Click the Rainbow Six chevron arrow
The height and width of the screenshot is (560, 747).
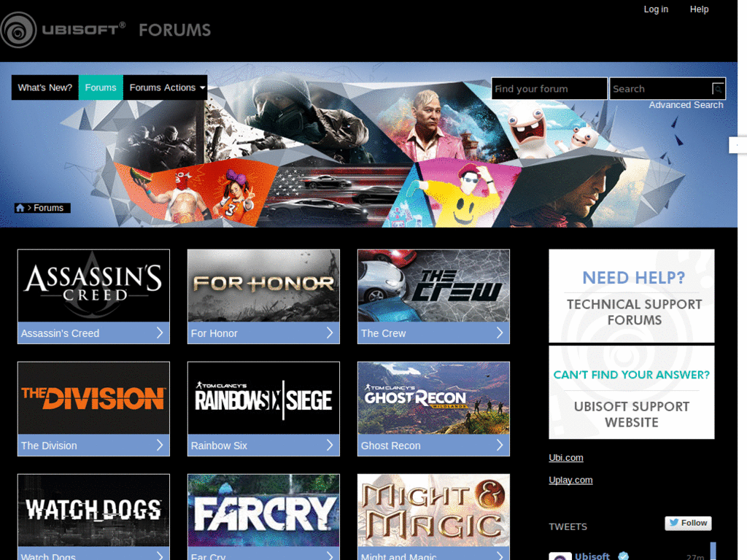point(330,446)
